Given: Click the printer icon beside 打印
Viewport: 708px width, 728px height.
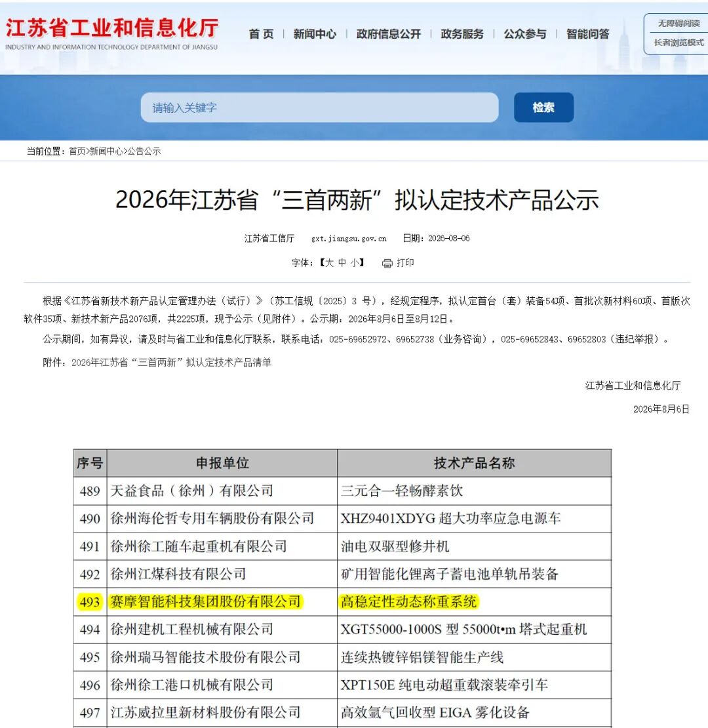Looking at the screenshot, I should click(387, 263).
